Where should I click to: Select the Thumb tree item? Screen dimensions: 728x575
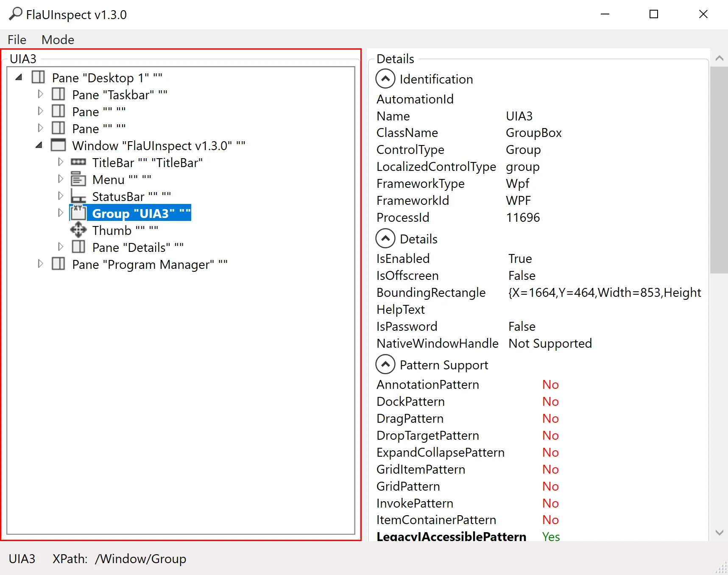pos(125,230)
